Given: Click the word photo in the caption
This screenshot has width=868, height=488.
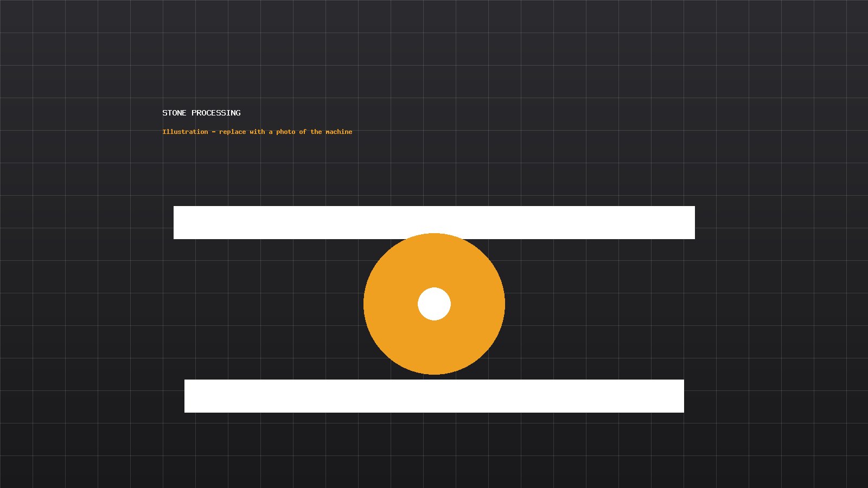Looking at the screenshot, I should [286, 132].
